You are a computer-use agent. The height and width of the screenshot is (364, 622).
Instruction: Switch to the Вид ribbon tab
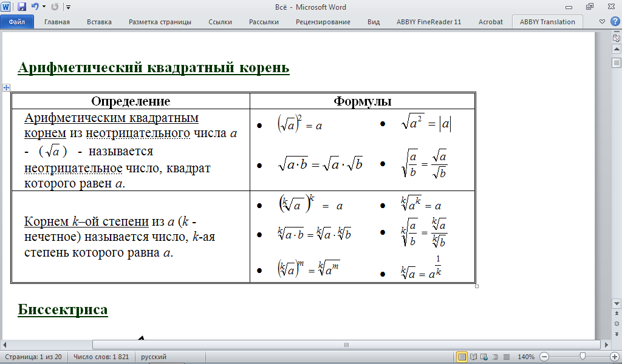(x=374, y=22)
